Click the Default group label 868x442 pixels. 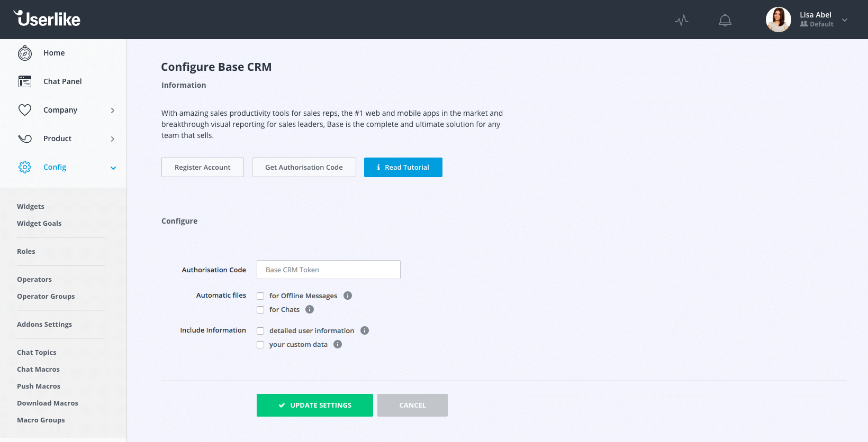(x=817, y=24)
